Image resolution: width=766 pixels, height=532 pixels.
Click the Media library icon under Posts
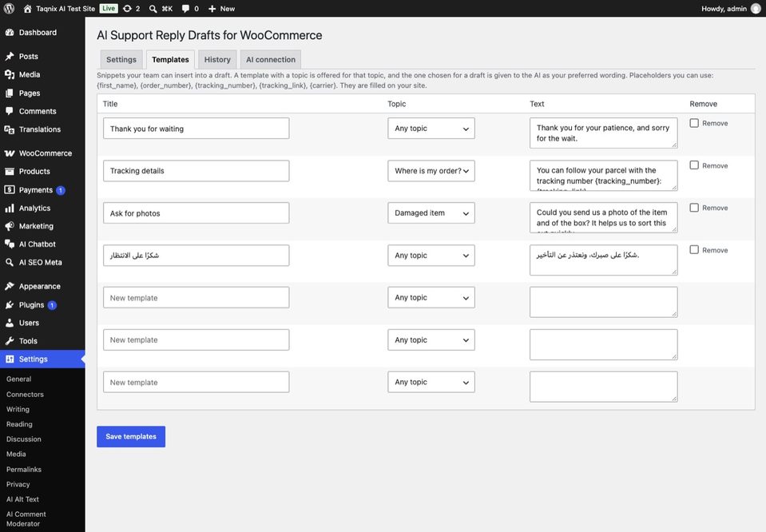[x=10, y=74]
